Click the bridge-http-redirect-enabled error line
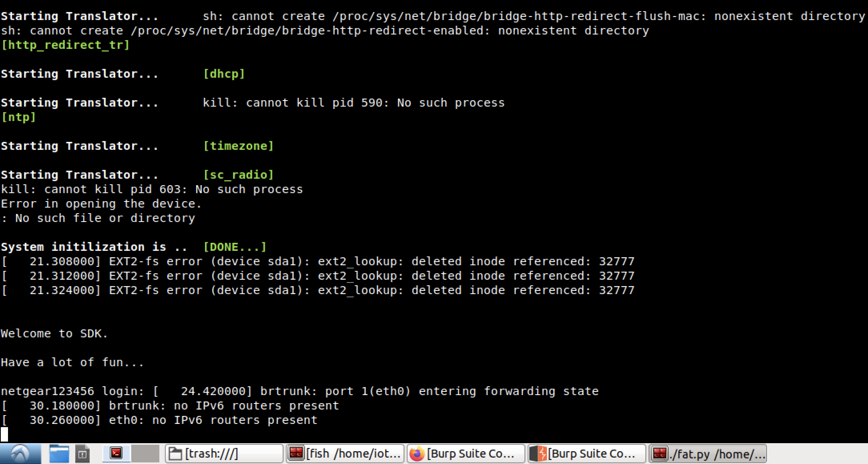Screen dimensions: 868x464 click(x=325, y=30)
